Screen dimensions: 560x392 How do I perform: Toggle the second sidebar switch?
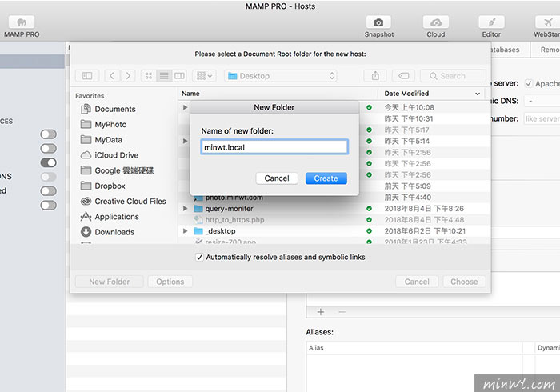point(48,149)
